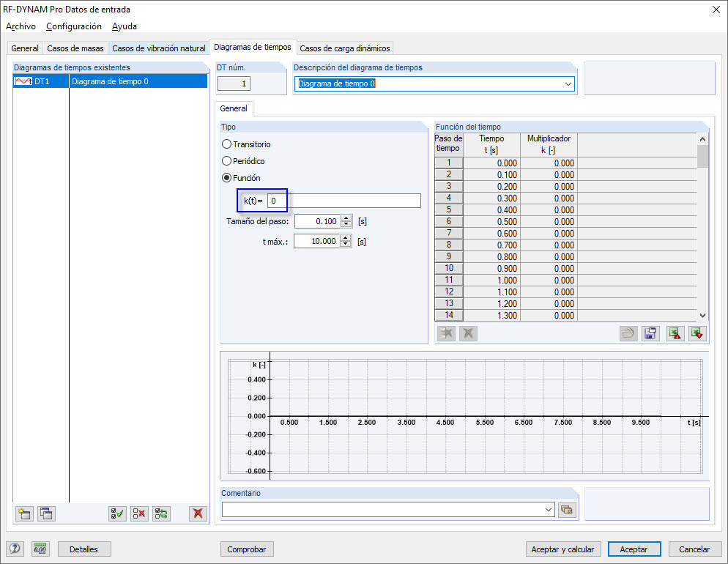Select row header 14 in time table

[448, 315]
